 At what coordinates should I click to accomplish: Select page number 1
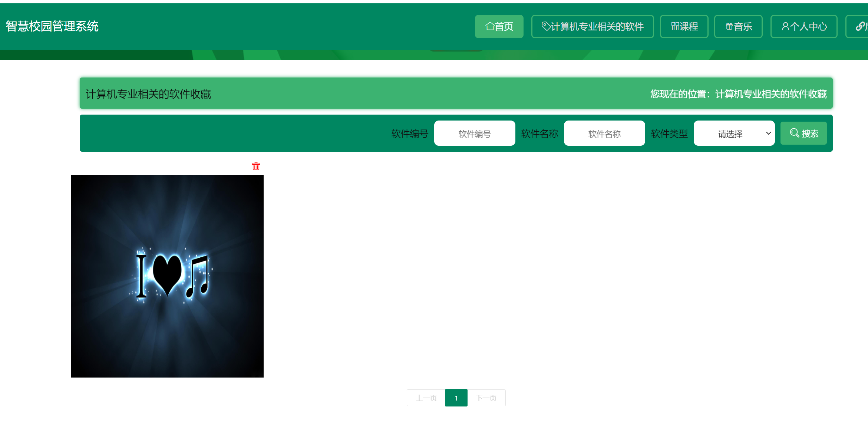(x=456, y=398)
